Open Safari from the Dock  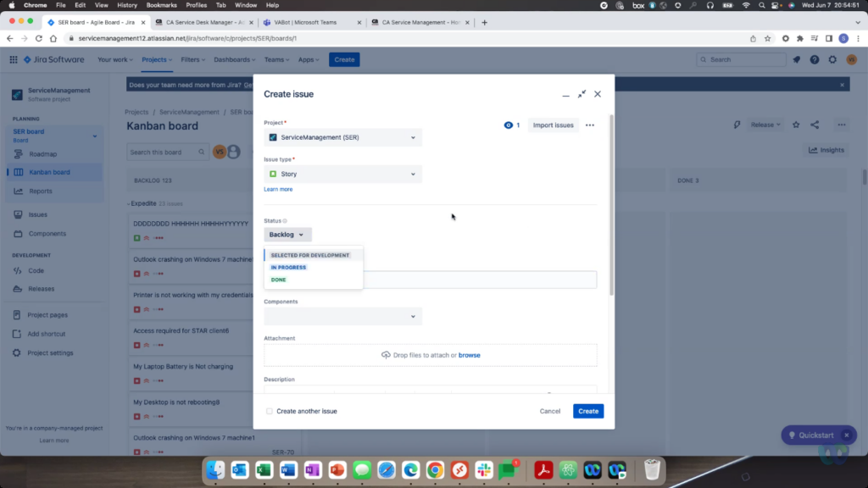[x=387, y=470]
